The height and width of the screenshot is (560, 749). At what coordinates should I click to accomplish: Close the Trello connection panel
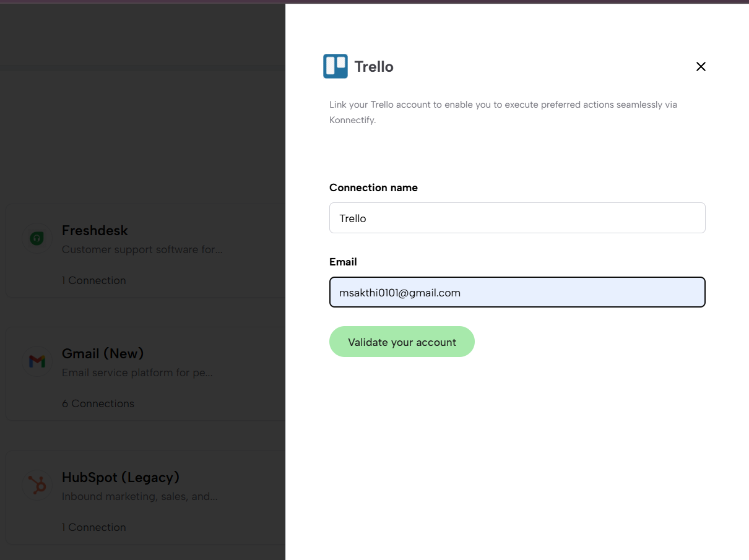click(701, 66)
